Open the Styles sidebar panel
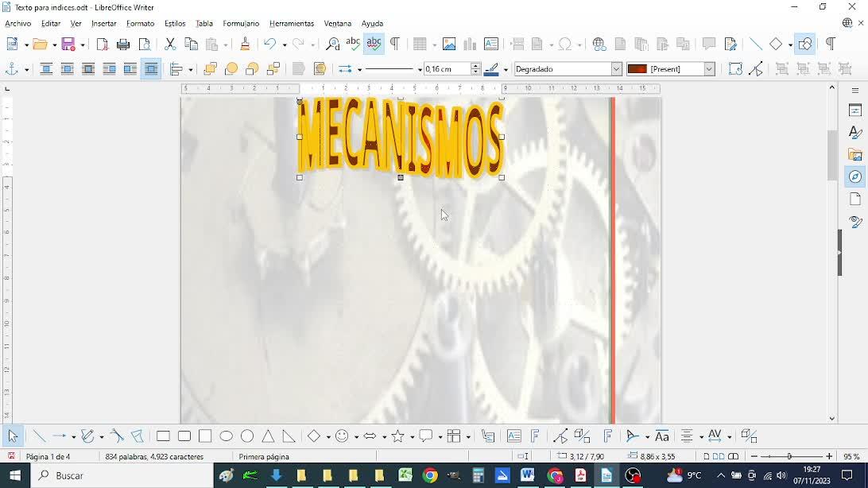This screenshot has height=488, width=868. (855, 132)
